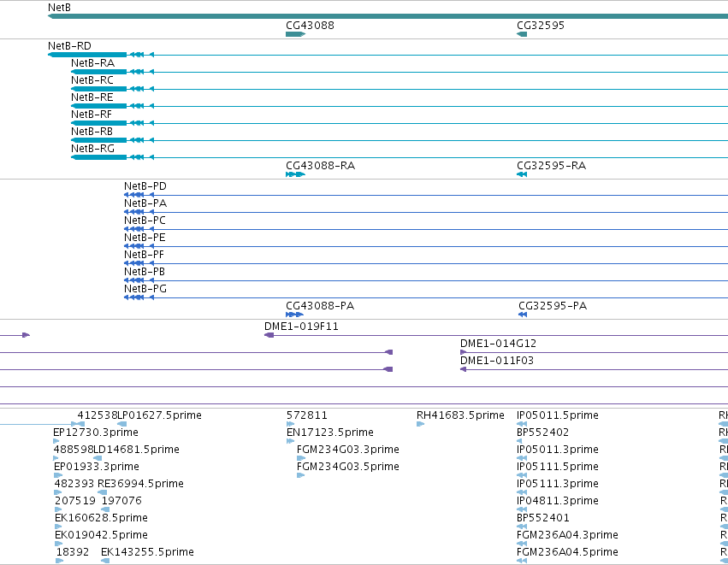Image resolution: width=728 pixels, height=565 pixels.
Task: Click the FGM236A04.3prime label
Action: click(x=567, y=535)
